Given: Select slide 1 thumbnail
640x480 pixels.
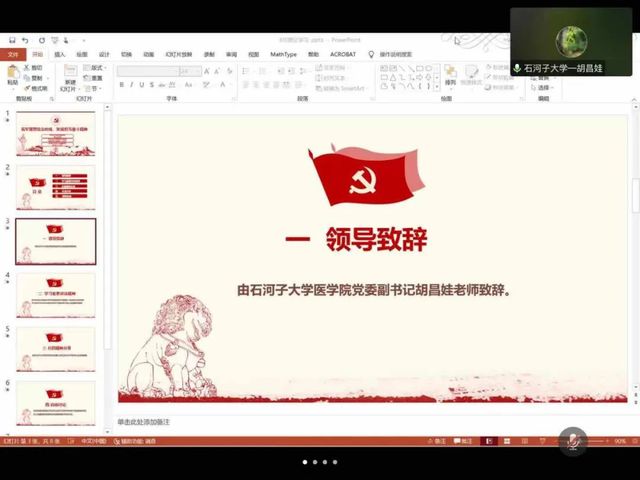Looking at the screenshot, I should click(x=56, y=134).
